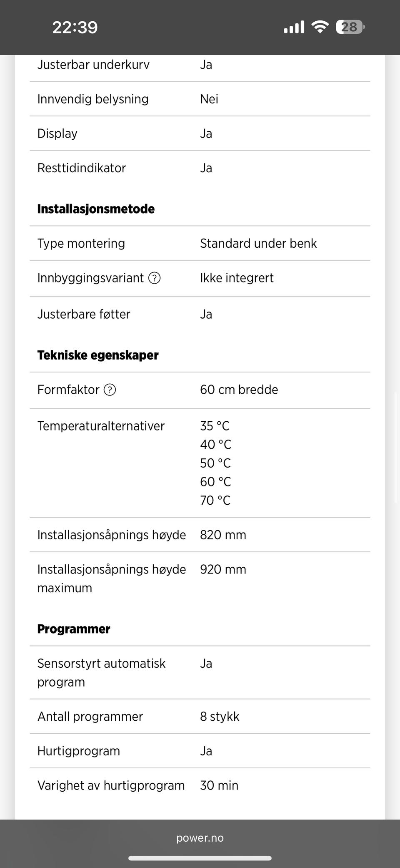The height and width of the screenshot is (868, 400).
Task: Select the Programmer section heading
Action: [74, 629]
